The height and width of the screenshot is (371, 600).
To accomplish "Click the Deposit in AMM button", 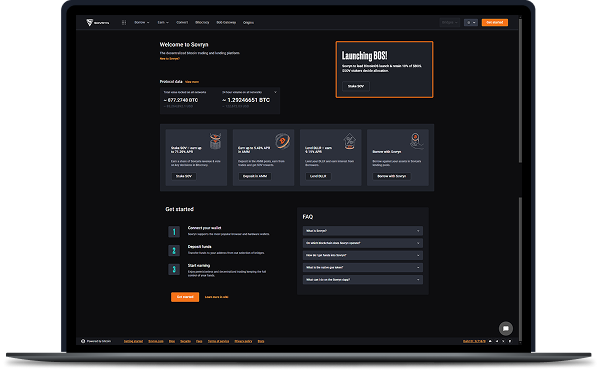I will coord(255,176).
